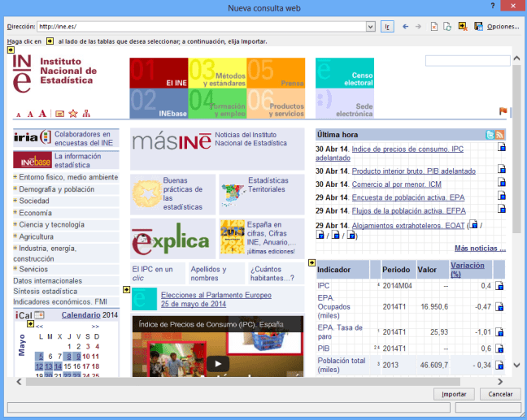Click the language flag icon
This screenshot has height=420, width=527.
(503, 110)
